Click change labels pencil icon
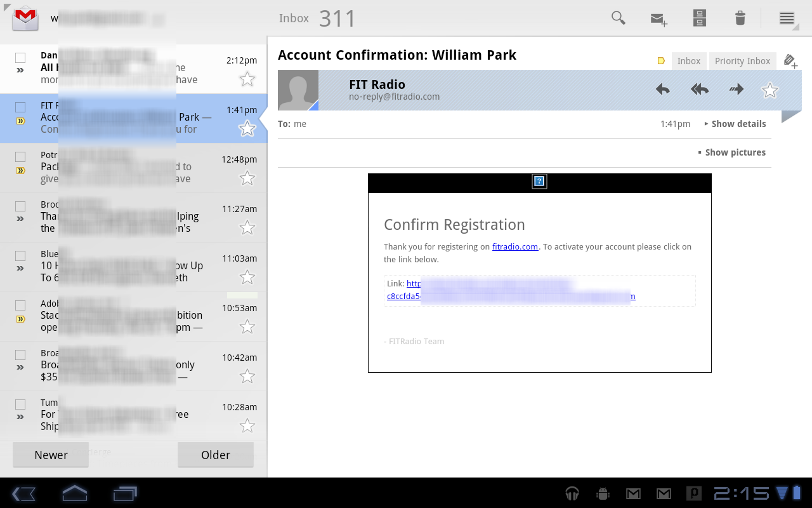 (x=790, y=61)
